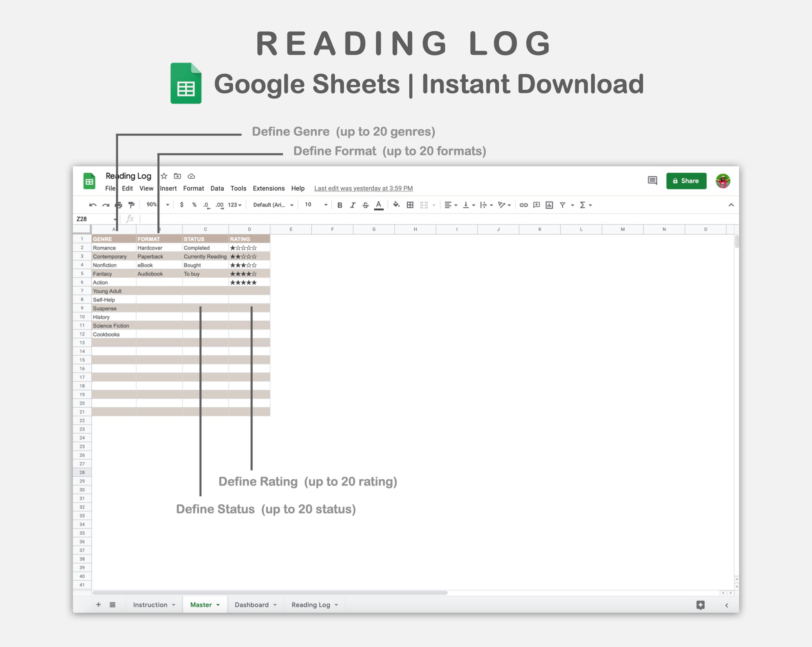Star the Reading Log document
This screenshot has height=647, width=812.
click(x=164, y=176)
